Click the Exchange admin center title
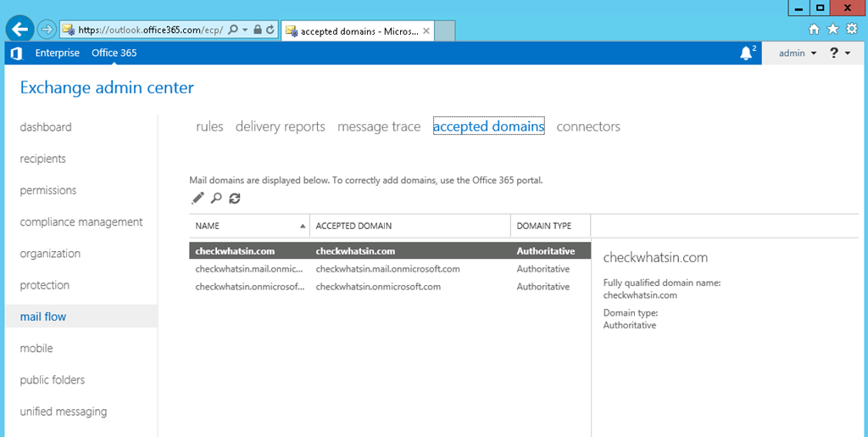The width and height of the screenshot is (868, 437). tap(107, 87)
